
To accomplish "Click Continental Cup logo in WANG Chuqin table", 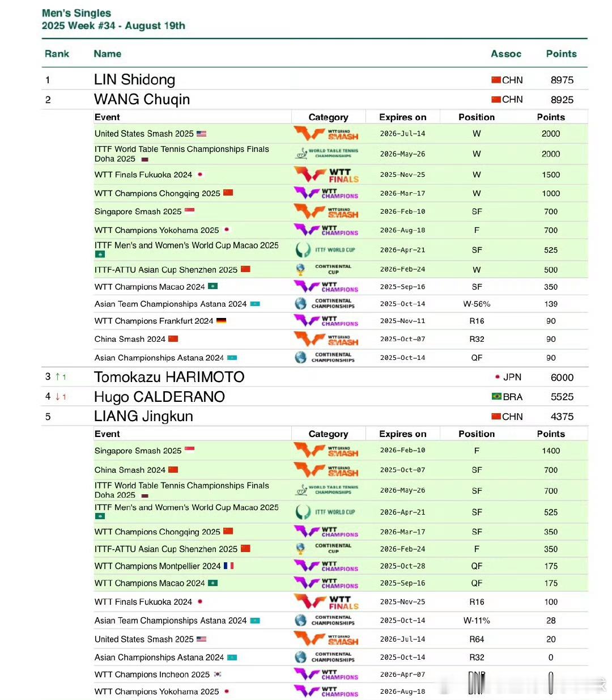I will pyautogui.click(x=324, y=270).
